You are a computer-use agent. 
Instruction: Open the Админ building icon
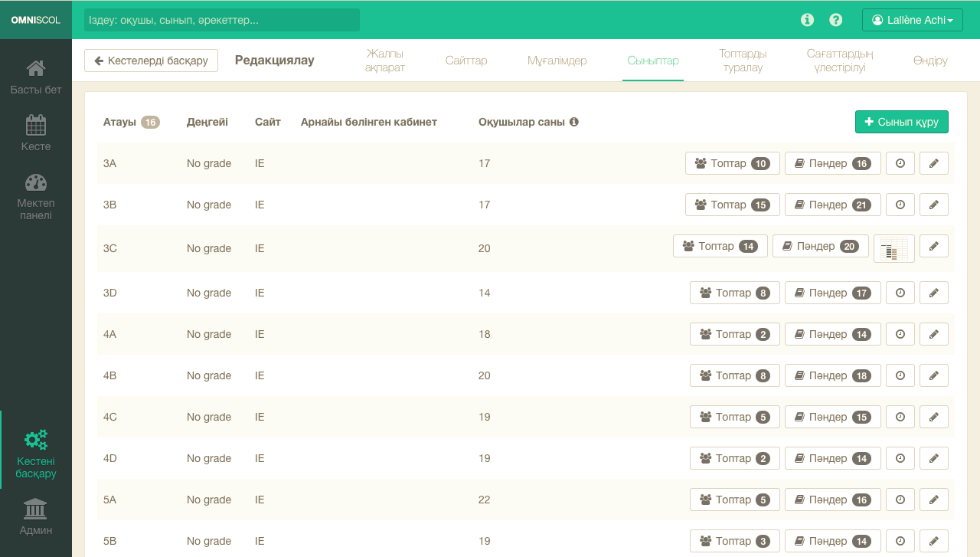pos(36,509)
